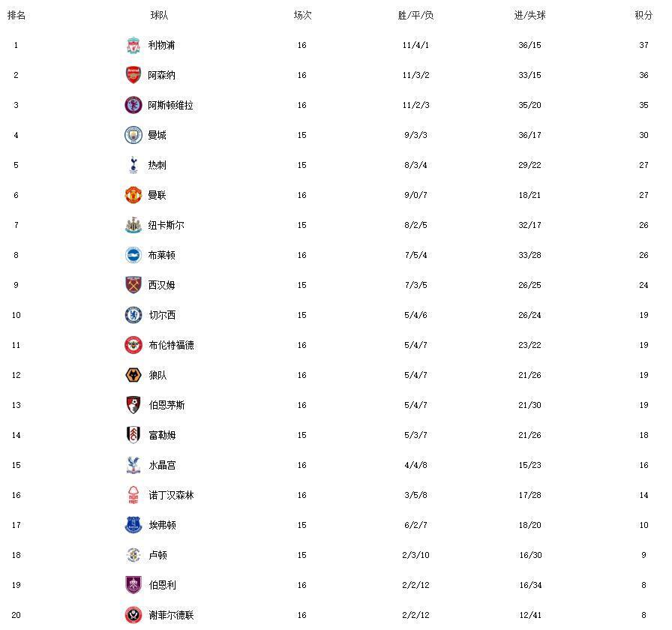Select the Newcastle crest icon
Viewport: 672px width, 630px height.
click(x=133, y=225)
